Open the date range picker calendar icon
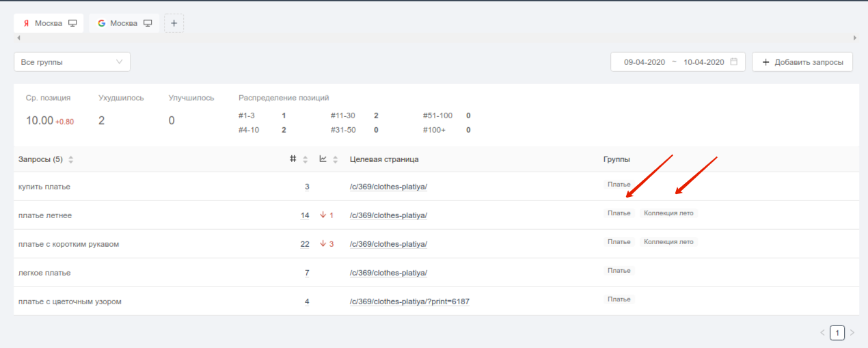The image size is (868, 348). point(734,62)
